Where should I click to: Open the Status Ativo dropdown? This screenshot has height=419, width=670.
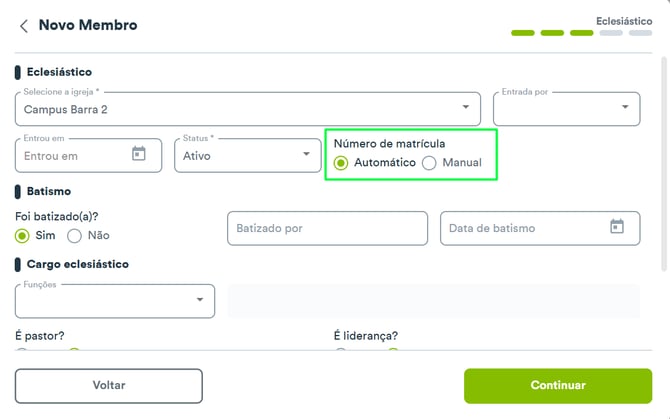point(248,155)
